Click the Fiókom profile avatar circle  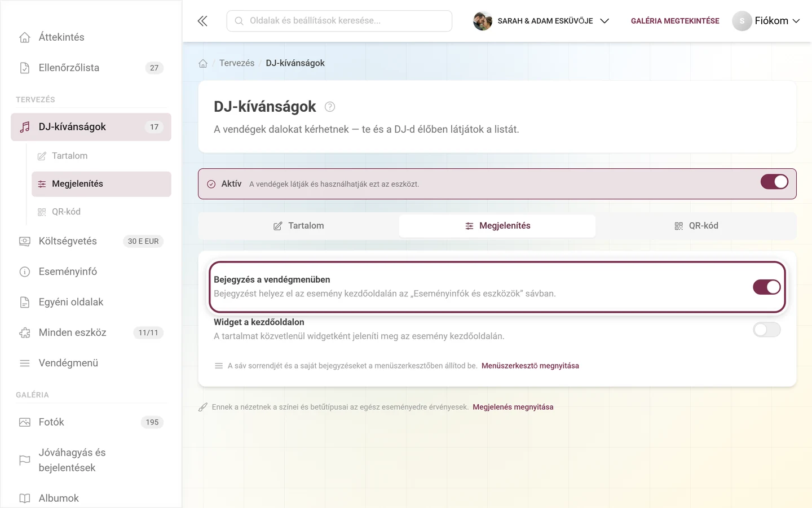click(x=742, y=21)
